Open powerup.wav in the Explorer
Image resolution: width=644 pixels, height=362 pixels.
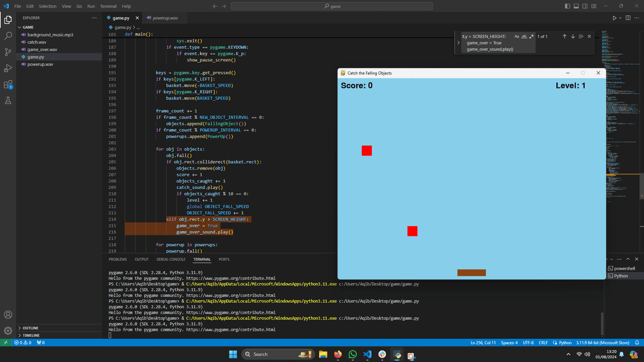40,64
